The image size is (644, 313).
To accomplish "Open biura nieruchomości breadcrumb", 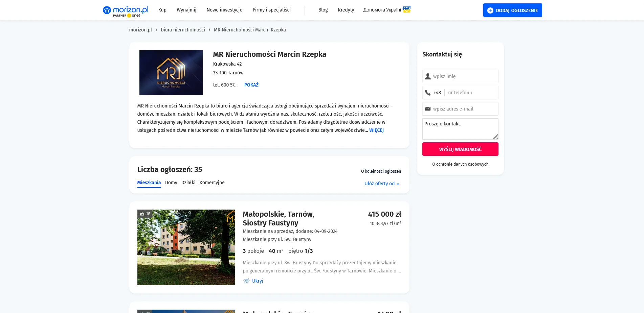I will pyautogui.click(x=183, y=30).
